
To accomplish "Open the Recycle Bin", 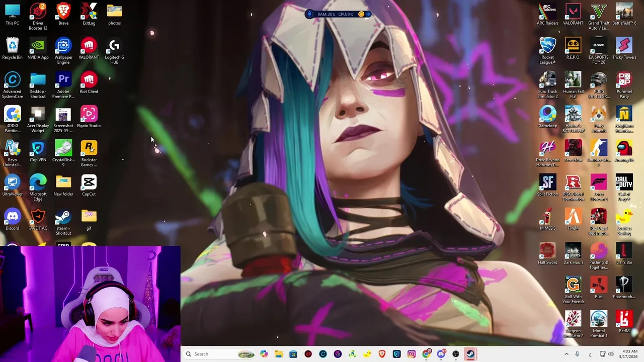I will click(12, 48).
